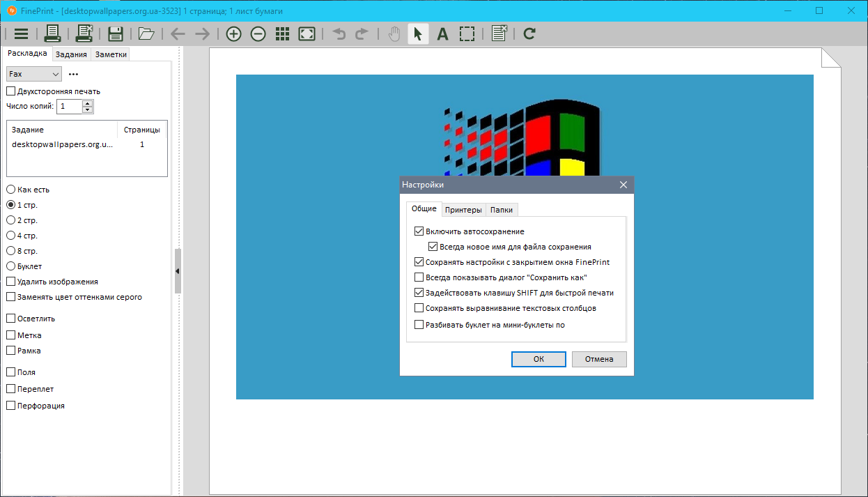Uncheck Всегда новое имя для файла сохранения

point(510,247)
